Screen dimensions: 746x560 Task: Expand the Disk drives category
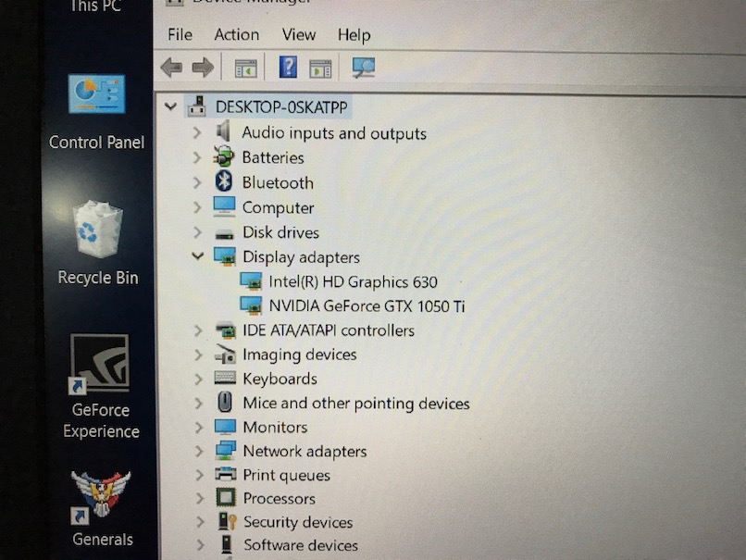(x=198, y=231)
